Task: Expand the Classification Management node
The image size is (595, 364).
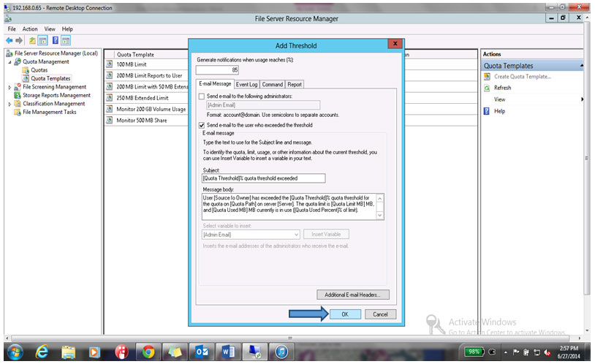Action: [x=10, y=104]
